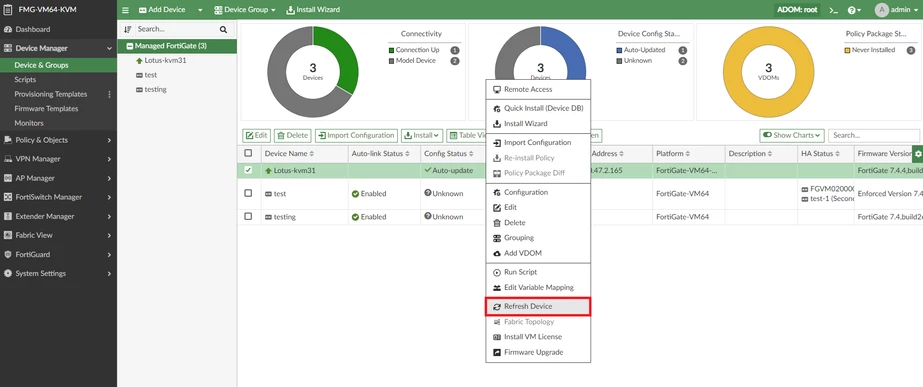
Task: Expand FortiGuard section
Action: coord(58,254)
